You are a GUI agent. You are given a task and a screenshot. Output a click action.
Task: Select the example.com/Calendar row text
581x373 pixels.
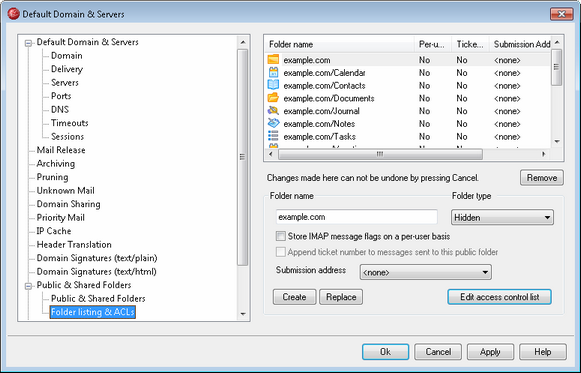coord(324,73)
